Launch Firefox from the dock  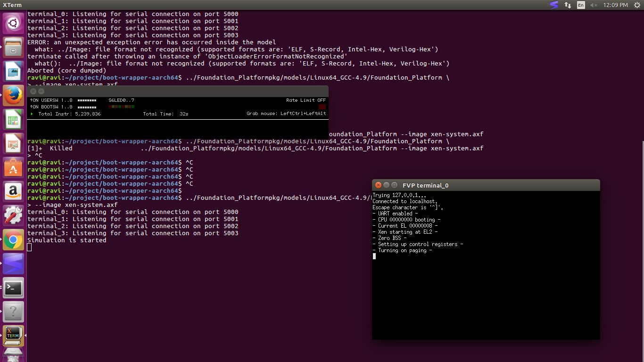(x=13, y=95)
